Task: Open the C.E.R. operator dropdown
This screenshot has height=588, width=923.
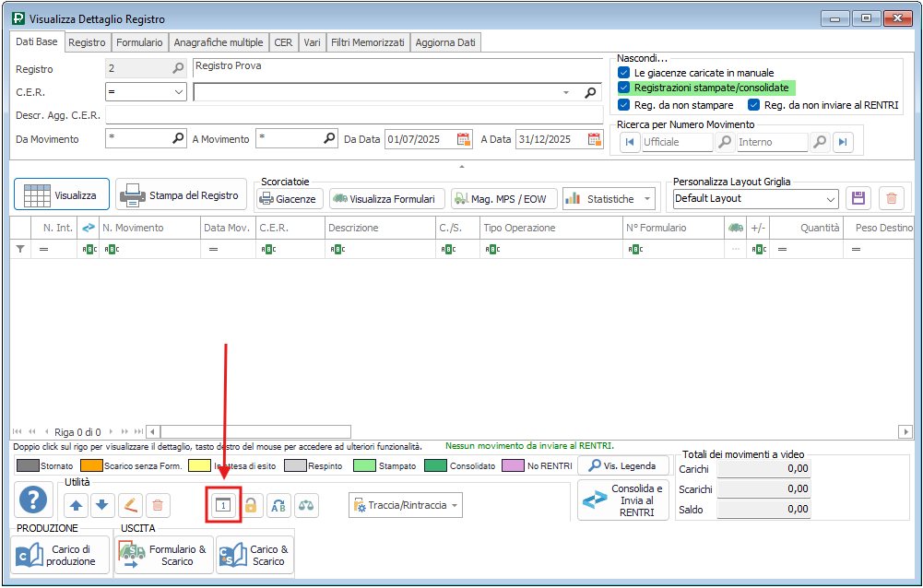Action: click(179, 92)
